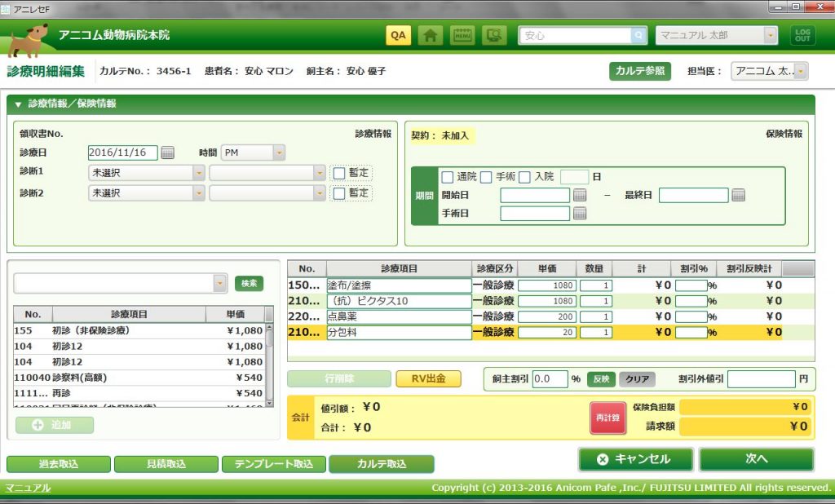The image size is (835, 504).
Task: Click the 追加 button
Action: [55, 425]
